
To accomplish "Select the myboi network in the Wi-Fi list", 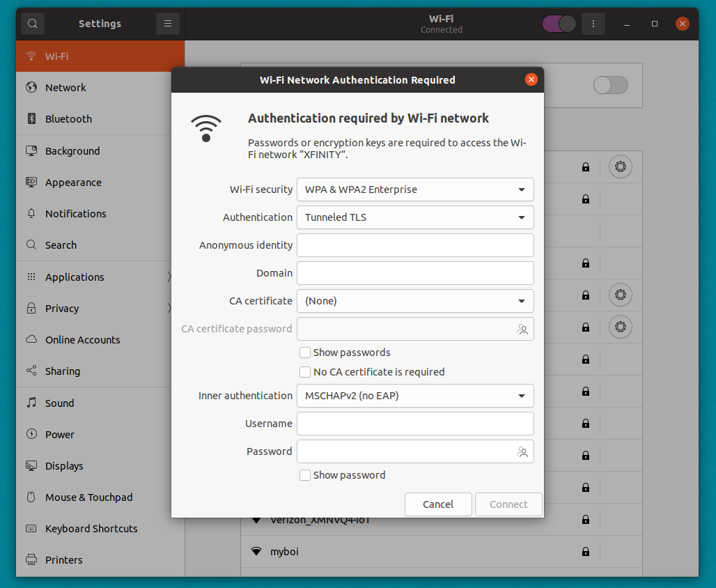I will point(442,552).
